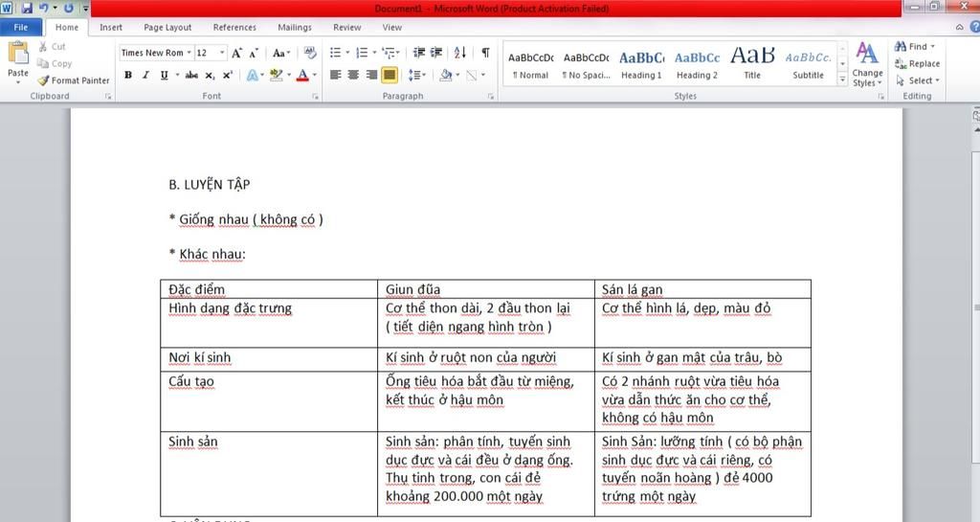
Task: Toggle superscript formatting
Action: 228,75
